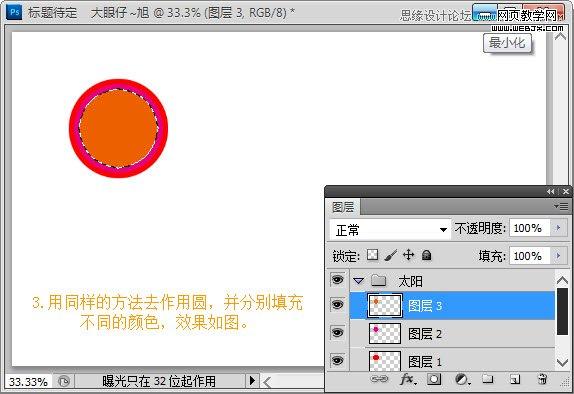Click the Photoshop Ps icon in the title bar

coord(14,12)
